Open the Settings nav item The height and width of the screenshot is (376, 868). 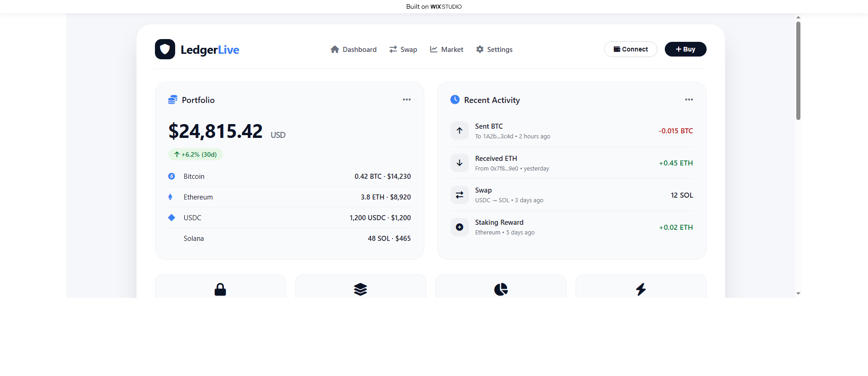(x=494, y=49)
